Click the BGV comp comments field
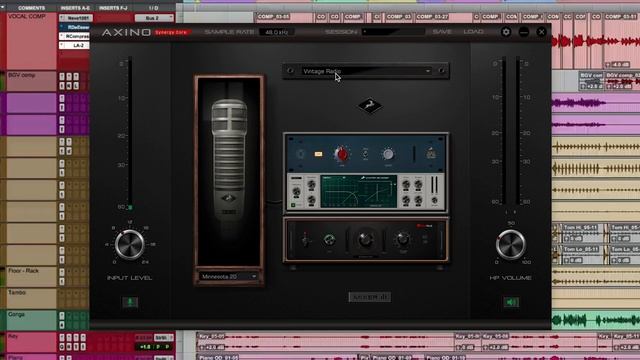 [x=31, y=81]
